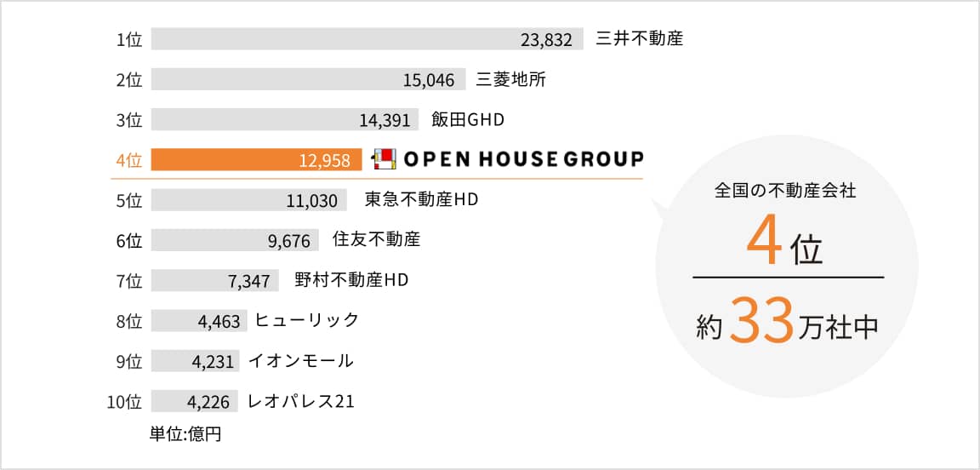The image size is (980, 470).
Task: Select the Mitsui Fudosan 23,832 bar
Action: coord(367,39)
